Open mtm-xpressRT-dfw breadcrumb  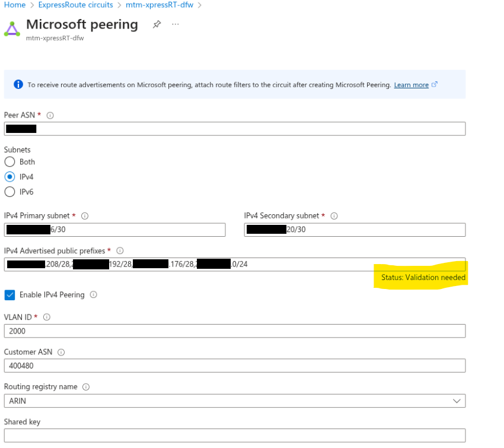(x=160, y=5)
